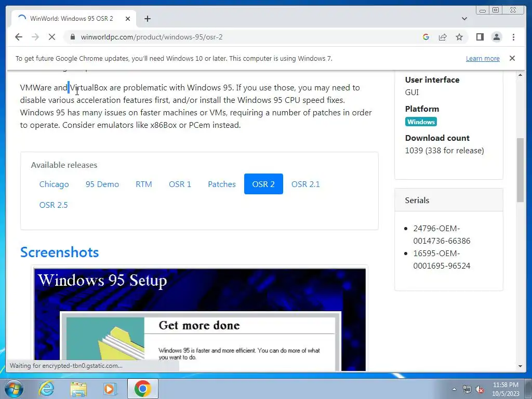Image resolution: width=532 pixels, height=399 pixels.
Task: Open a new tab with the plus button
Action: tap(147, 19)
